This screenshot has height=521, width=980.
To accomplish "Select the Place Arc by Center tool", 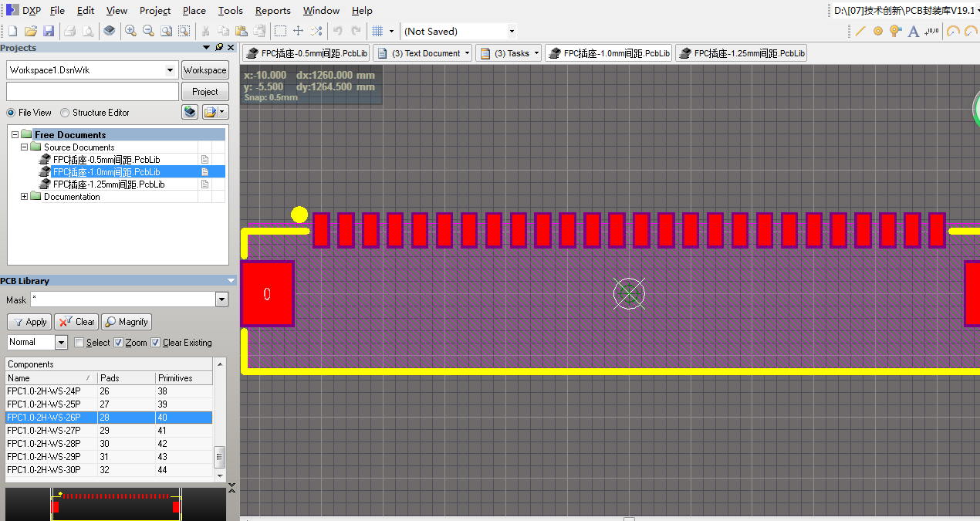I will tap(953, 31).
